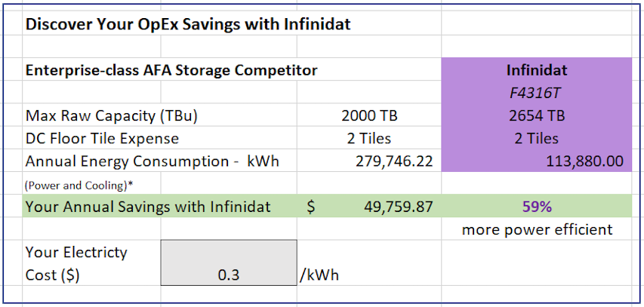Select the '/kWh' unit cell

tap(317, 275)
